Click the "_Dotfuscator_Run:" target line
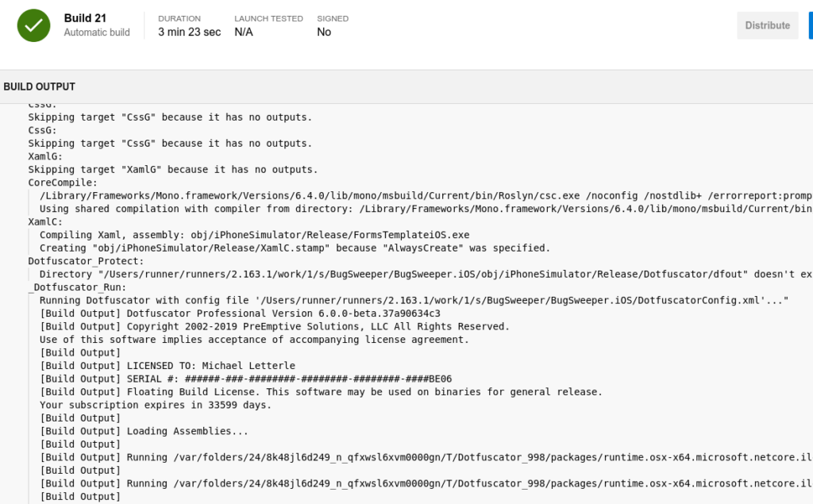813x504 pixels. 77,287
